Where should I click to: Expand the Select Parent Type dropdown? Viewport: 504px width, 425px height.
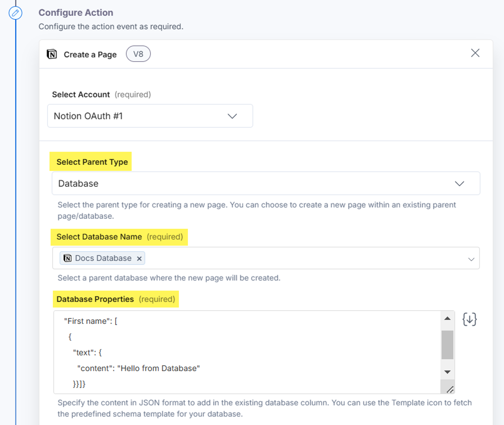click(x=266, y=183)
